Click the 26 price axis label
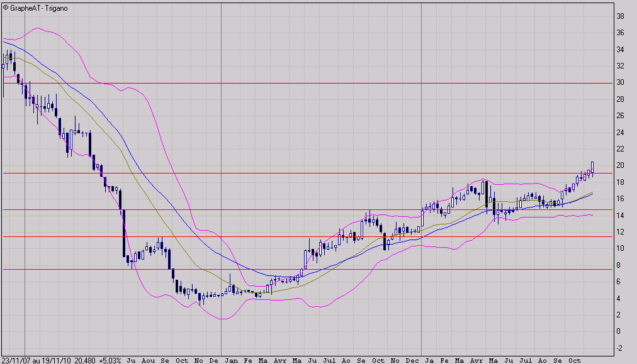 [x=621, y=116]
